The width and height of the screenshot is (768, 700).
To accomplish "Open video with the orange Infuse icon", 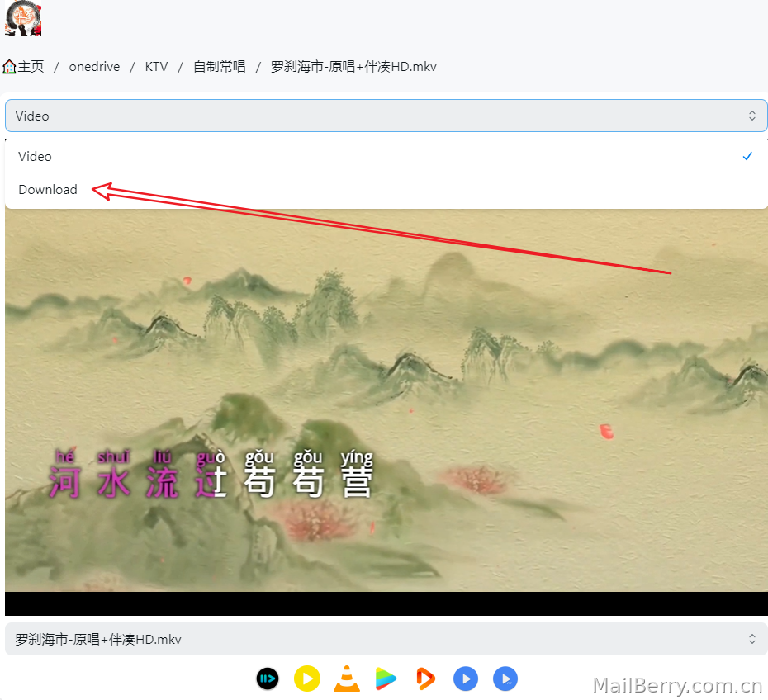I will point(425,679).
